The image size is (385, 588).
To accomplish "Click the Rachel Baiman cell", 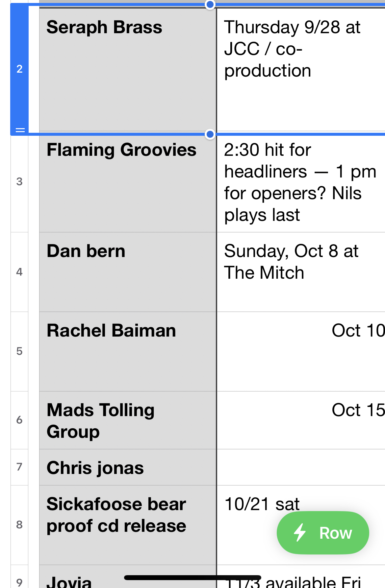I will pyautogui.click(x=128, y=351).
